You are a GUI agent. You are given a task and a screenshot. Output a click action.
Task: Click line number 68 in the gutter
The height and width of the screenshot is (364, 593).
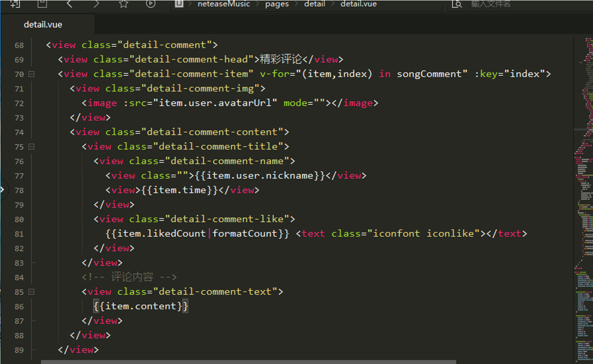click(19, 45)
